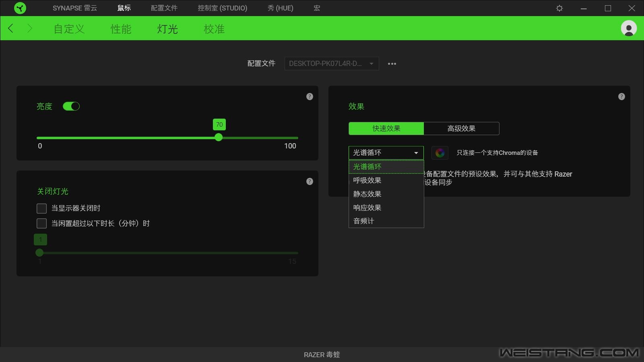Click the help icon in the lighting-off panel
The height and width of the screenshot is (362, 644).
coord(310,181)
